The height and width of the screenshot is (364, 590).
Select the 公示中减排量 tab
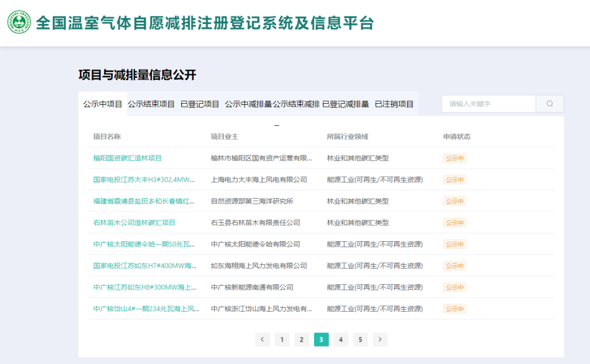(x=248, y=104)
